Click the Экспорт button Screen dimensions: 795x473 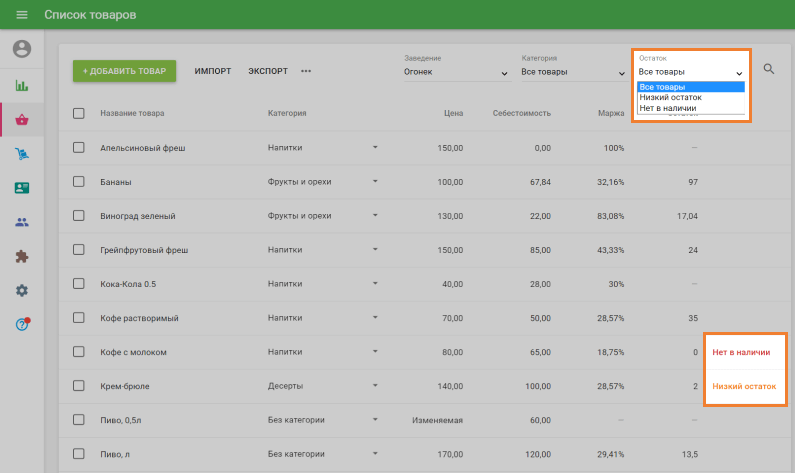[x=268, y=71]
